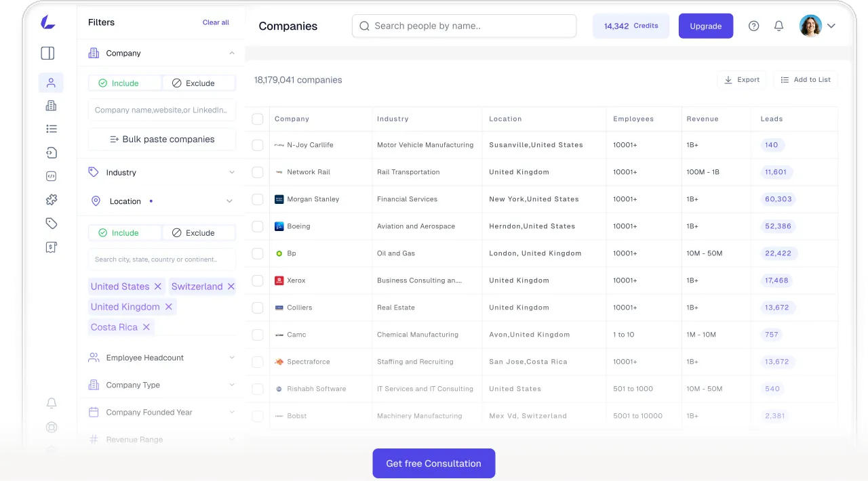Open top bar notifications bell
Screen dimensions: 868x481
[778, 26]
